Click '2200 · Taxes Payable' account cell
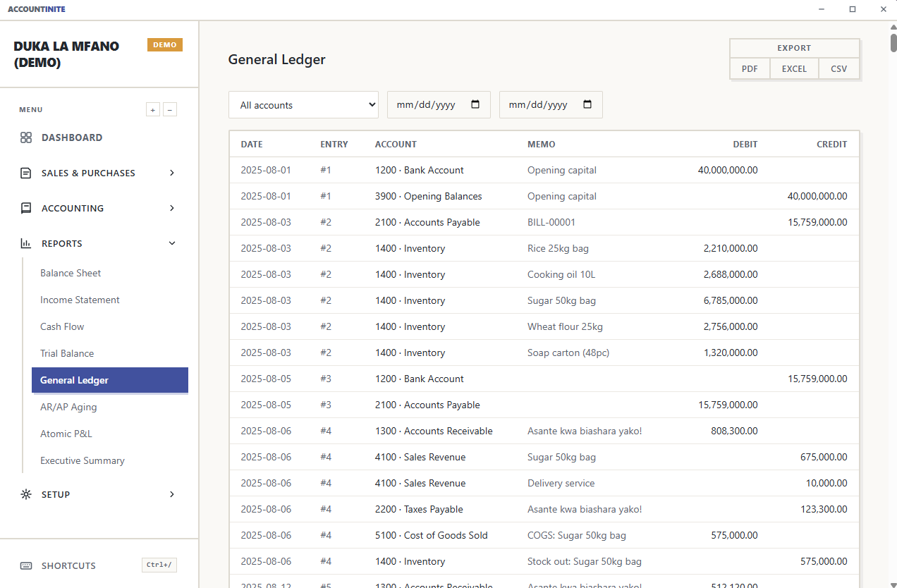 coord(419,509)
